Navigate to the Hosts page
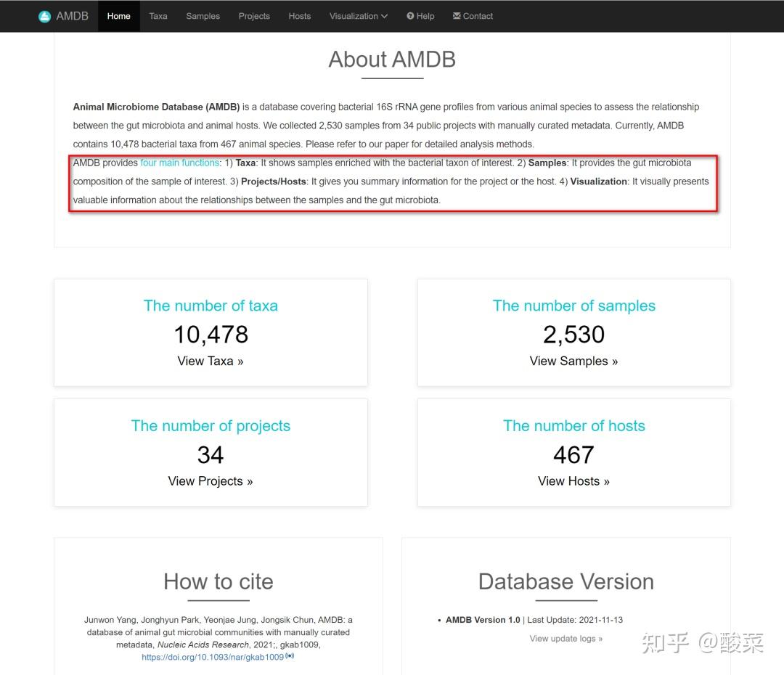This screenshot has height=675, width=784. coord(300,16)
